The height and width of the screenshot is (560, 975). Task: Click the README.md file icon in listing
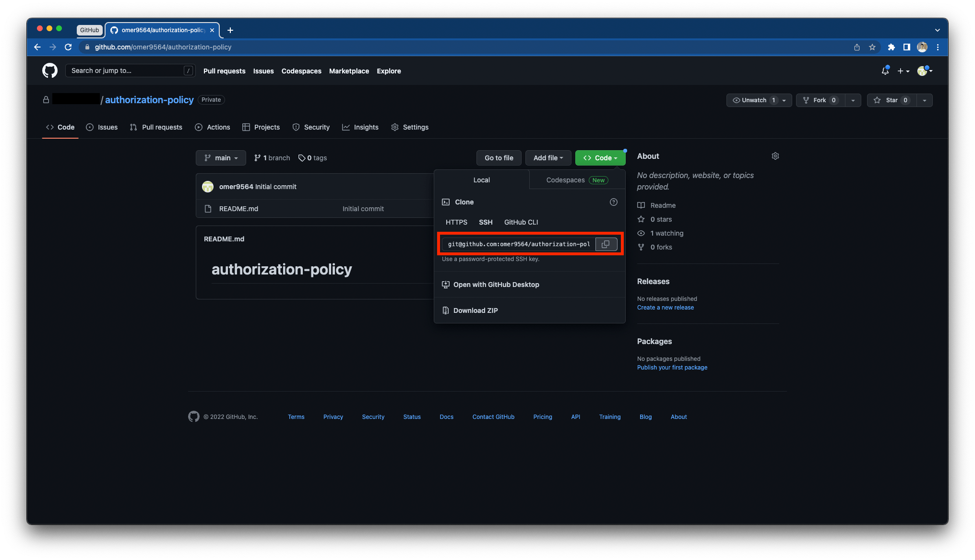point(208,208)
